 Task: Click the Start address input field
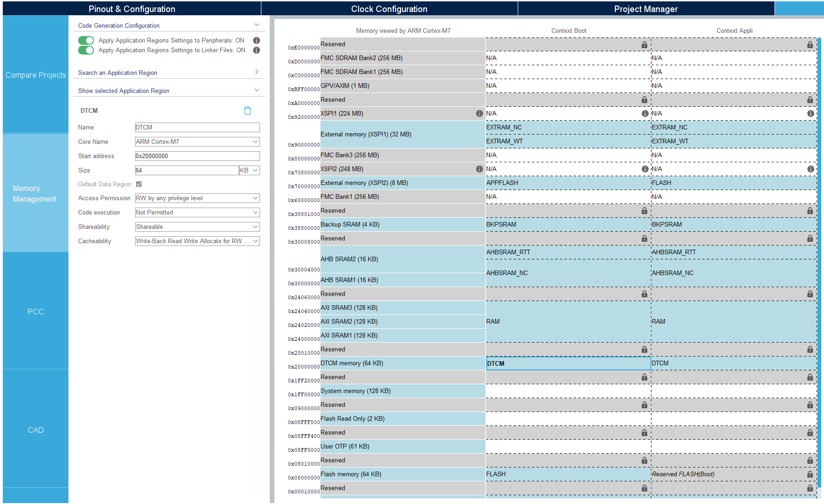pos(197,156)
